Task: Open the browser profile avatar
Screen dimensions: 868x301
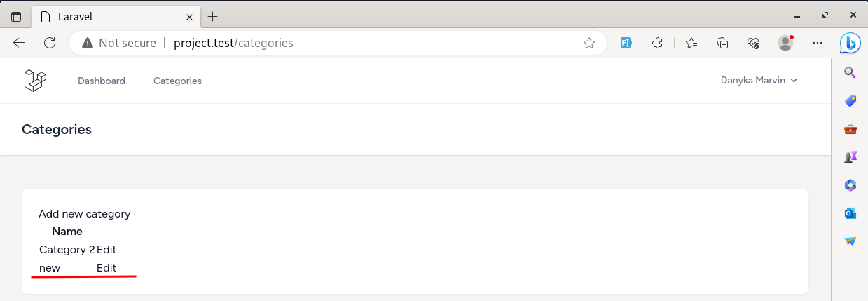Action: click(785, 43)
